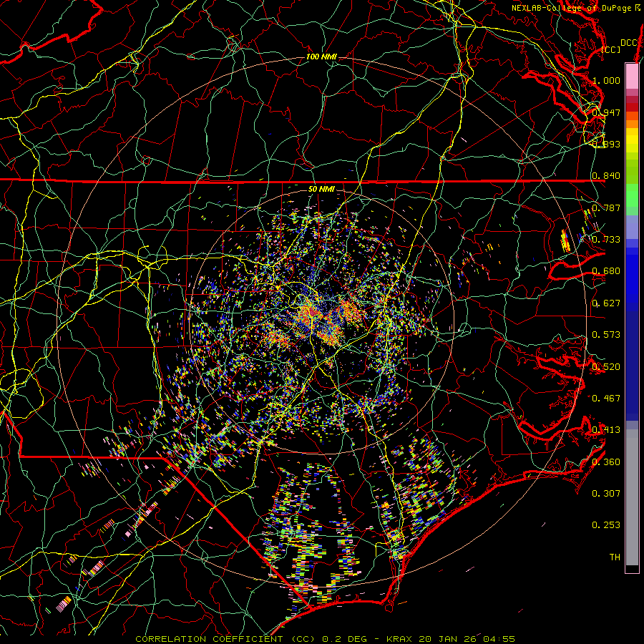644x644 pixels.
Task: Select the 50 NMI range ring label
Action: click(x=321, y=189)
